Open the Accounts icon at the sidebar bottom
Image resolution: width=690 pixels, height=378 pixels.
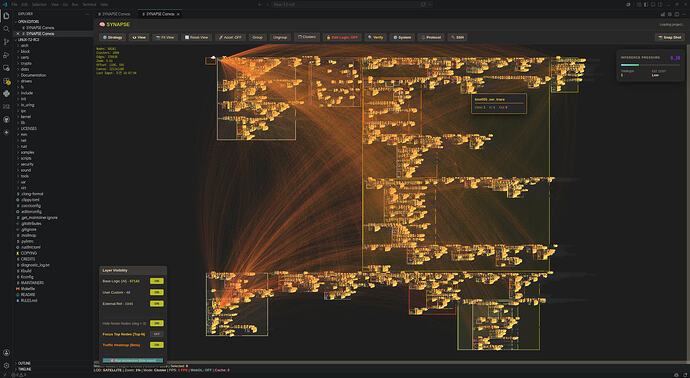click(6, 353)
